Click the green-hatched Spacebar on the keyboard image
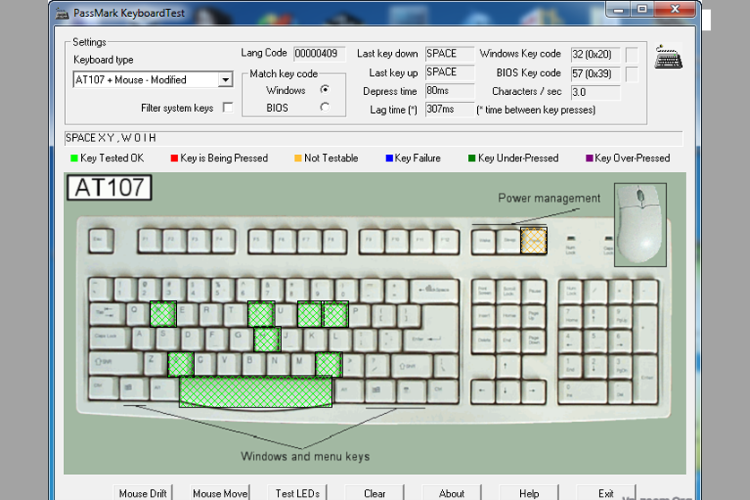 tap(255, 391)
